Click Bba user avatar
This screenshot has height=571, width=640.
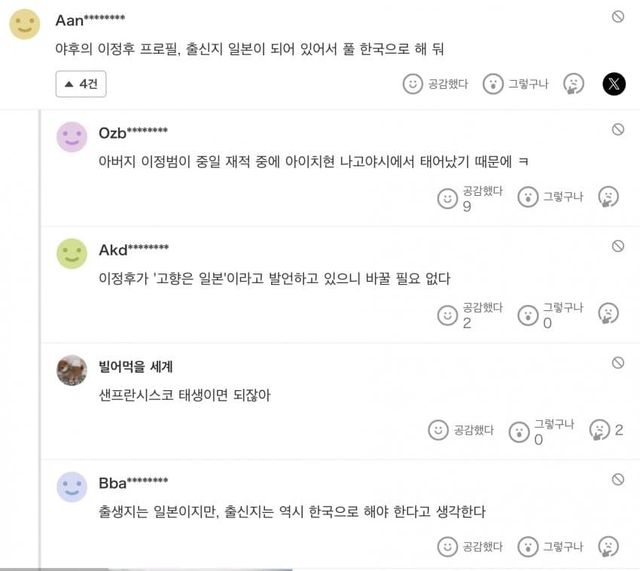71,486
